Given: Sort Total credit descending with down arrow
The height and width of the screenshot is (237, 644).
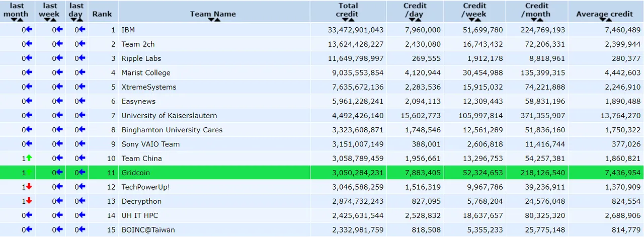Looking at the screenshot, I should tap(345, 20).
